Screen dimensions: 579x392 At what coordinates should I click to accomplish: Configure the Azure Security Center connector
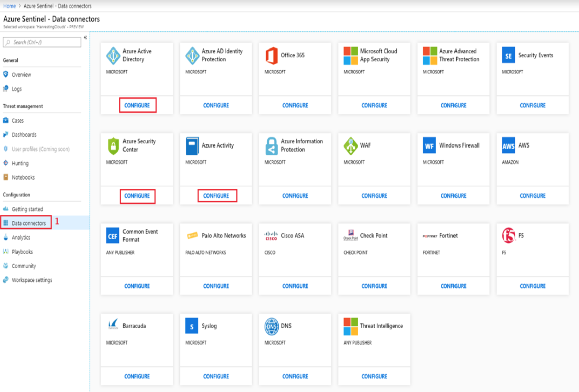tap(137, 196)
